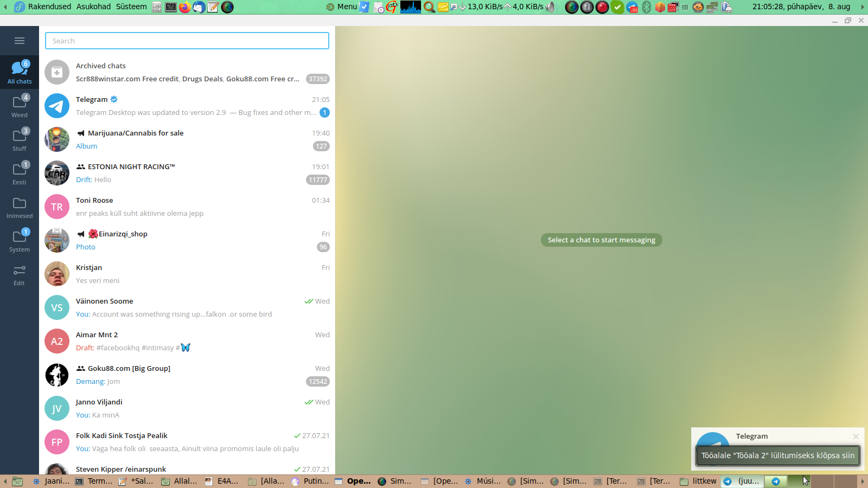The height and width of the screenshot is (488, 868).
Task: Open Steven Kipper /einarspunk chat
Action: [187, 467]
